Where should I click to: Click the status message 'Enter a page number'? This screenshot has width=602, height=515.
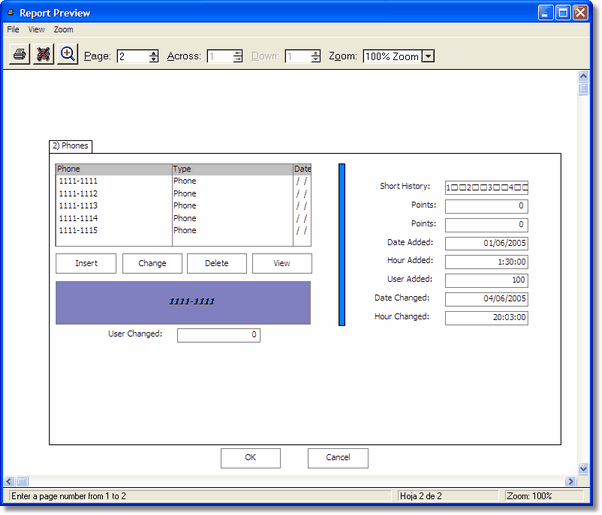click(68, 496)
